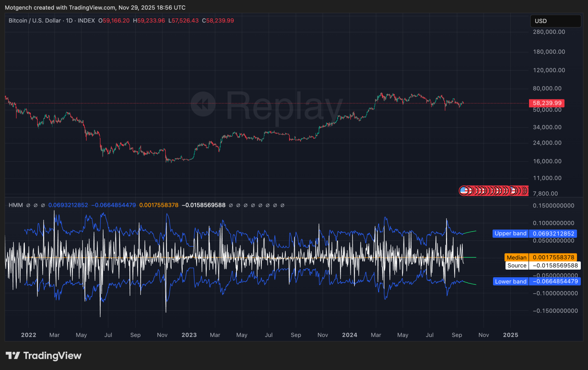Click upper band value 0.0693212852 in legend
Screen dimensions: 588x370
(68, 205)
